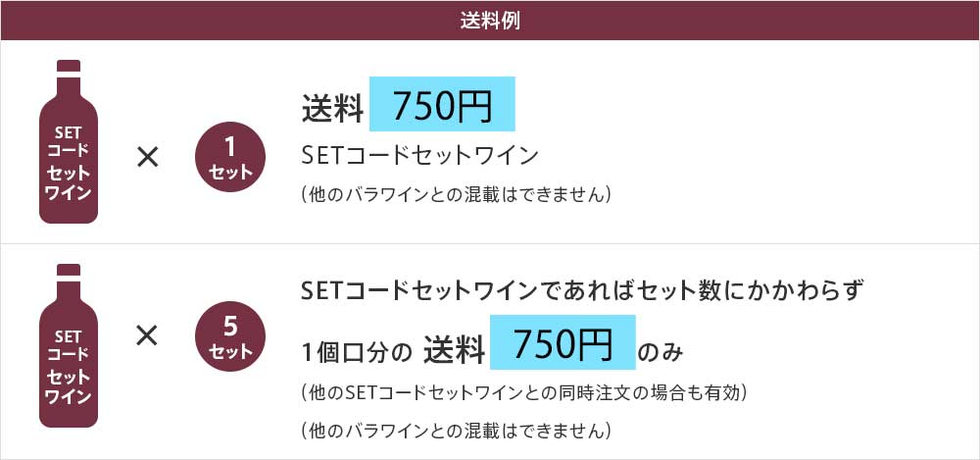The width and height of the screenshot is (980, 460).
Task: Click the 'SETコードセットワイン' text in top row
Action: (419, 156)
